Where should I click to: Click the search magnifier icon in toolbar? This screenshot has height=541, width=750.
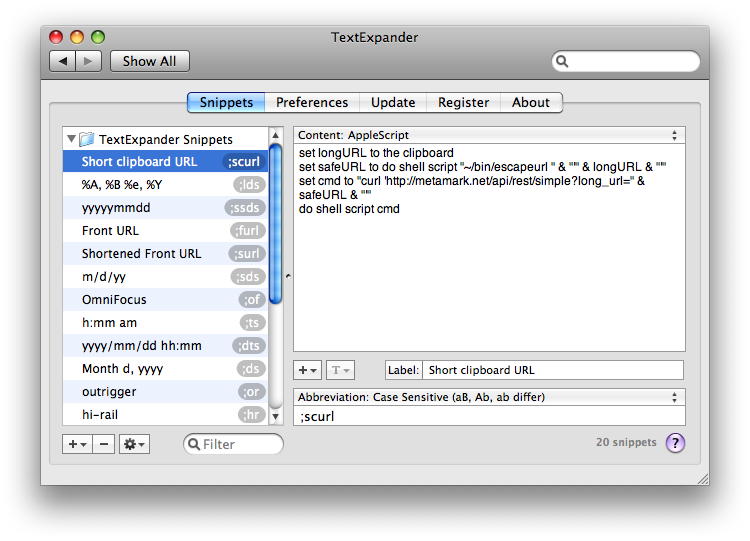[x=562, y=61]
